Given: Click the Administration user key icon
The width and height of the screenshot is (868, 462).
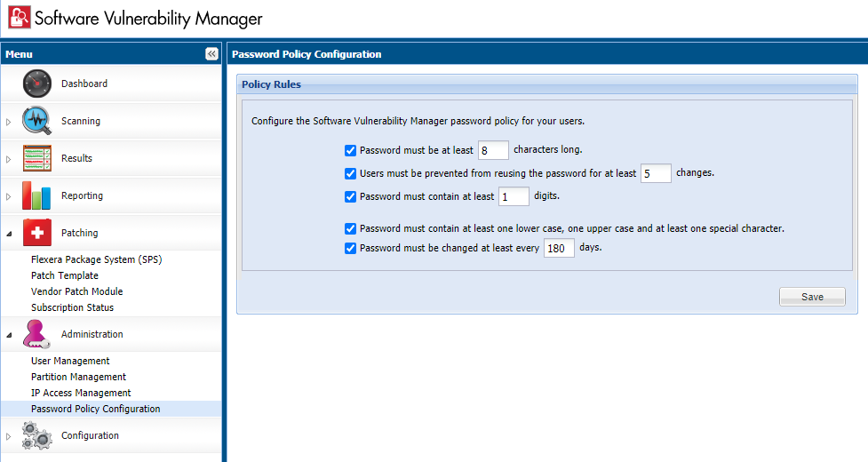Looking at the screenshot, I should pos(37,334).
